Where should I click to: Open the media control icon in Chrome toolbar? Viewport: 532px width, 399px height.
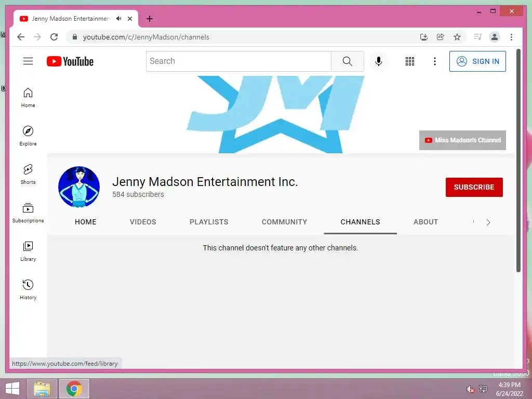click(x=478, y=37)
